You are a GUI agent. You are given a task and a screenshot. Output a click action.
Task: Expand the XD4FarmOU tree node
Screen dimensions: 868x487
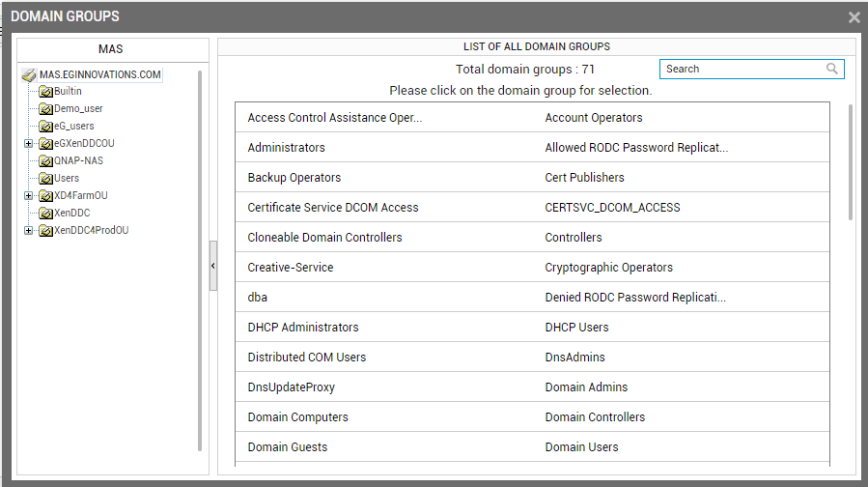(28, 195)
